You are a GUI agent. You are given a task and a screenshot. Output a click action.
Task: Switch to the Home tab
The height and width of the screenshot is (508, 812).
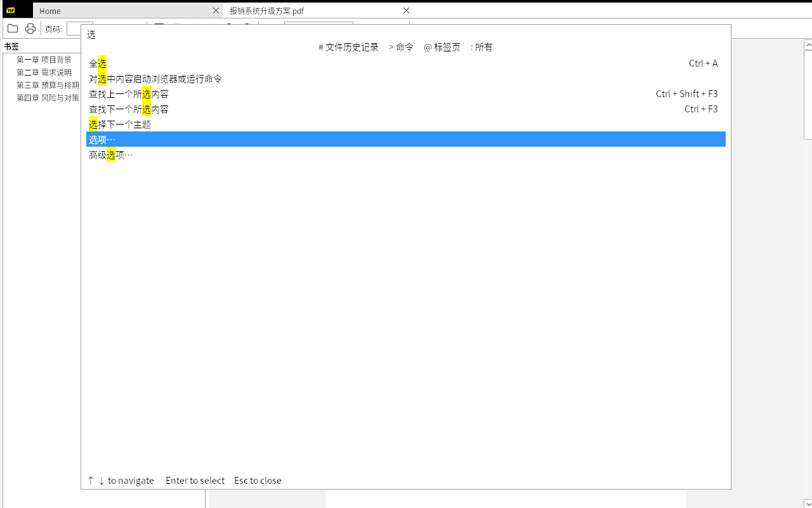coord(128,10)
